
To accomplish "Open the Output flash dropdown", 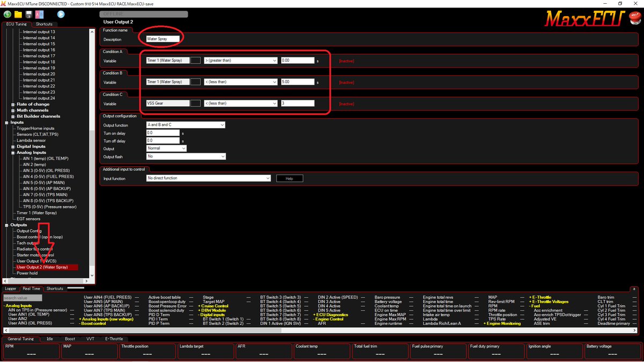I will coord(186,157).
